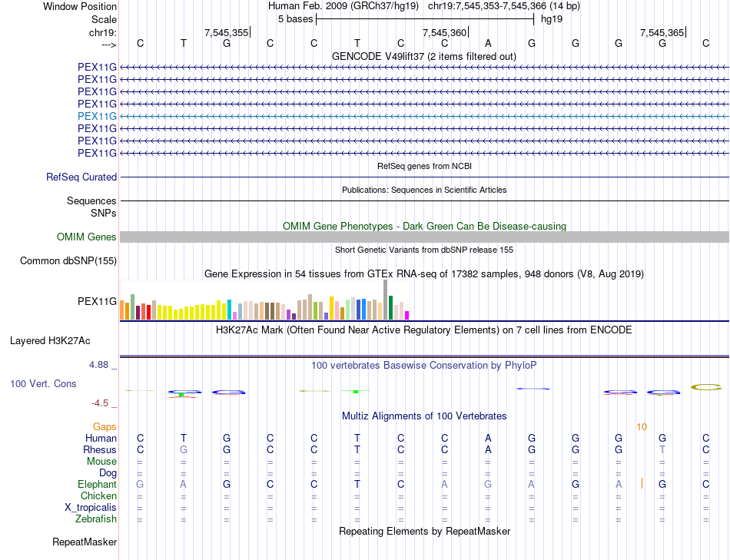Select the Layered H3K27Ac track label
Image resolution: width=730 pixels, height=560 pixels.
[x=50, y=341]
